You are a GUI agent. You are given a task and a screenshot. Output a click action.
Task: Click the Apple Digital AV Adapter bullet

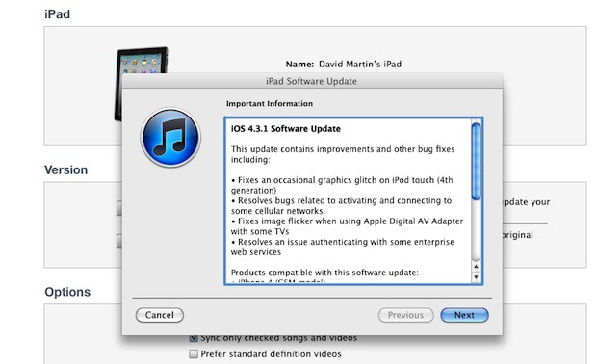tap(347, 226)
